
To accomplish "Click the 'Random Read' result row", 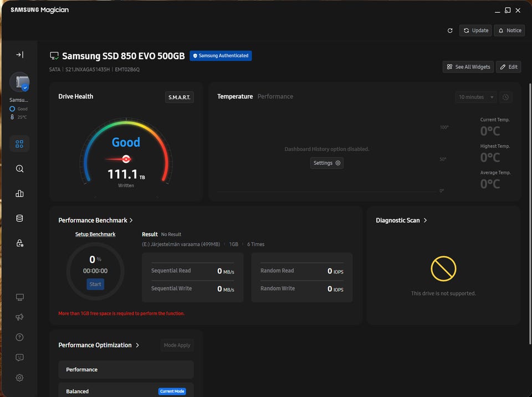I will [302, 271].
